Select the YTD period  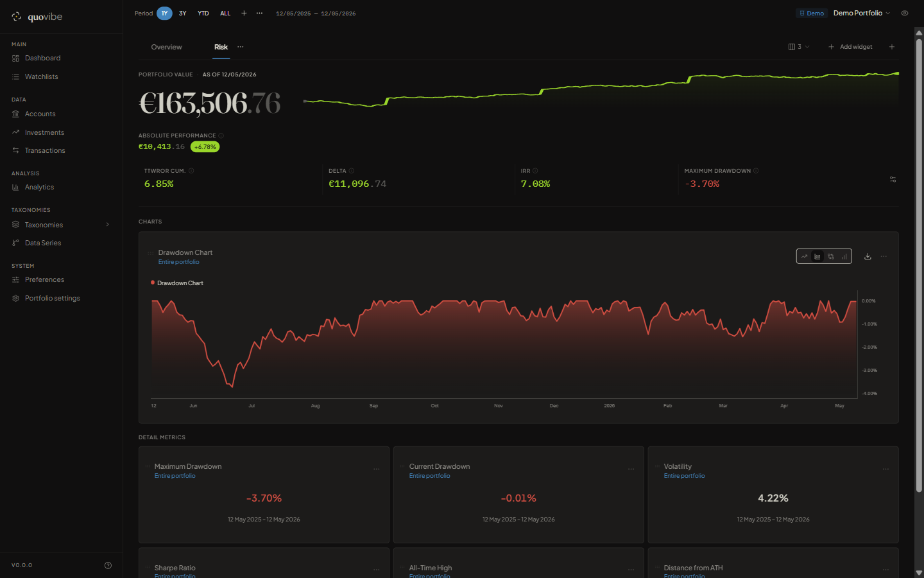[203, 13]
